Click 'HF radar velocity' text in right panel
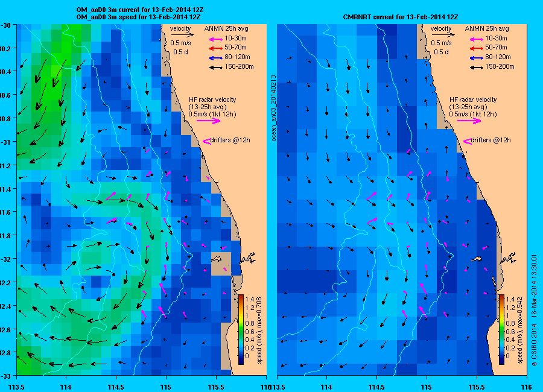This screenshot has width=543, height=392. (x=473, y=100)
